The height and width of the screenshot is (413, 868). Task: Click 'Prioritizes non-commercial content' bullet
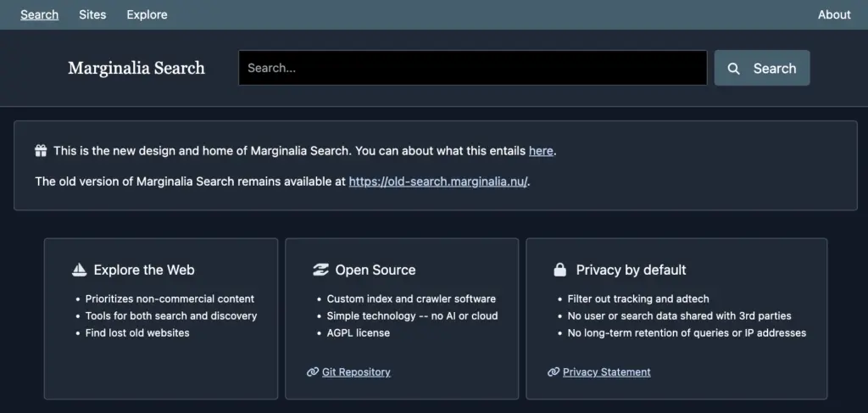(170, 299)
